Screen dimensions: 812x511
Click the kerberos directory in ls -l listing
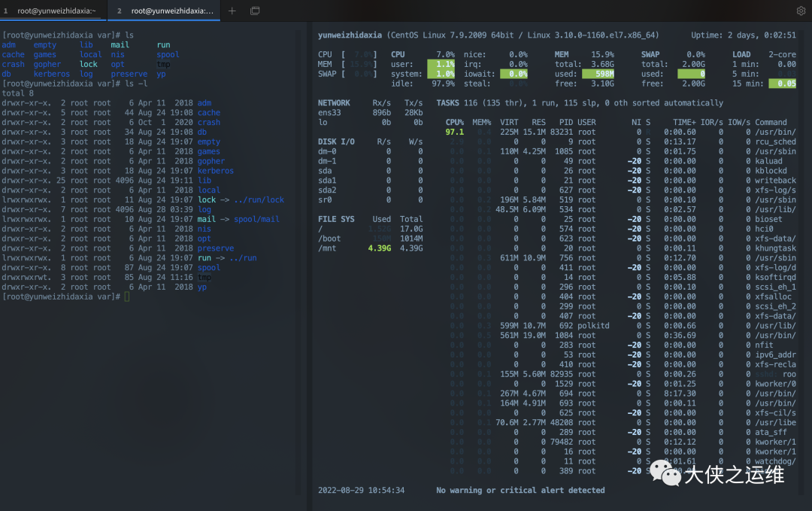215,171
